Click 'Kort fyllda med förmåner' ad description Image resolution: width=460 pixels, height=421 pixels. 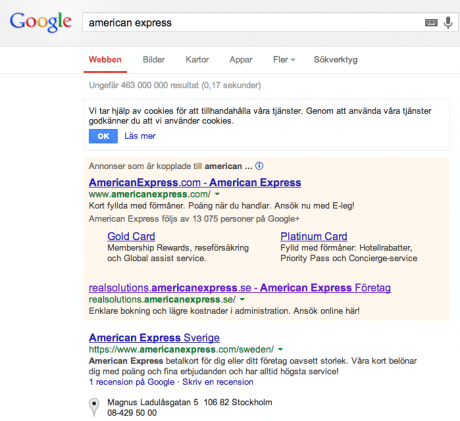coord(221,206)
